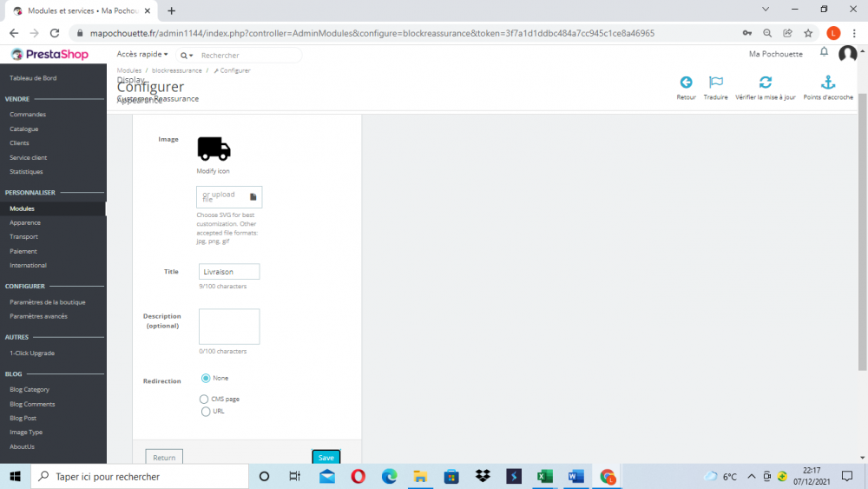Click the Return button
The width and height of the screenshot is (868, 489).
pyautogui.click(x=164, y=458)
